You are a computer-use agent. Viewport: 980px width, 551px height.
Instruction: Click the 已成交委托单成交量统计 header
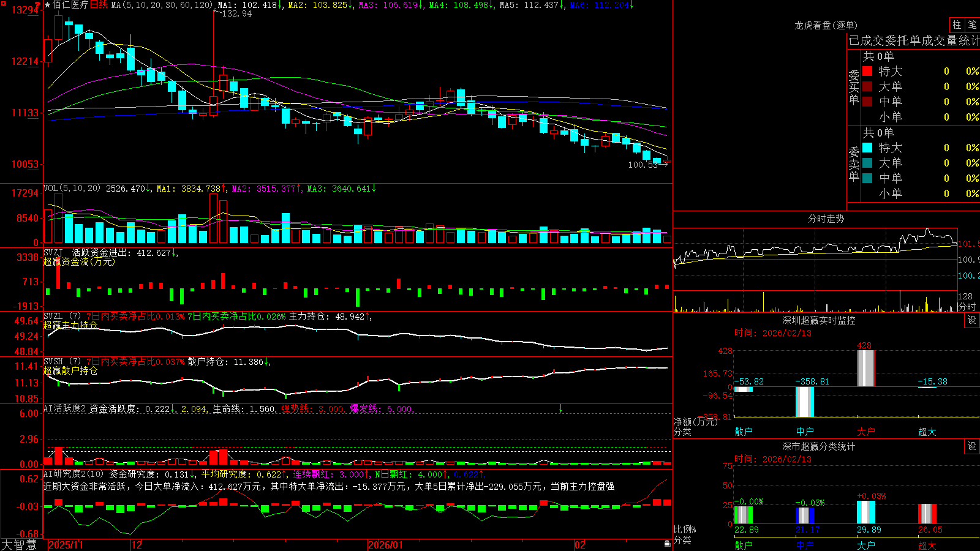tap(914, 40)
